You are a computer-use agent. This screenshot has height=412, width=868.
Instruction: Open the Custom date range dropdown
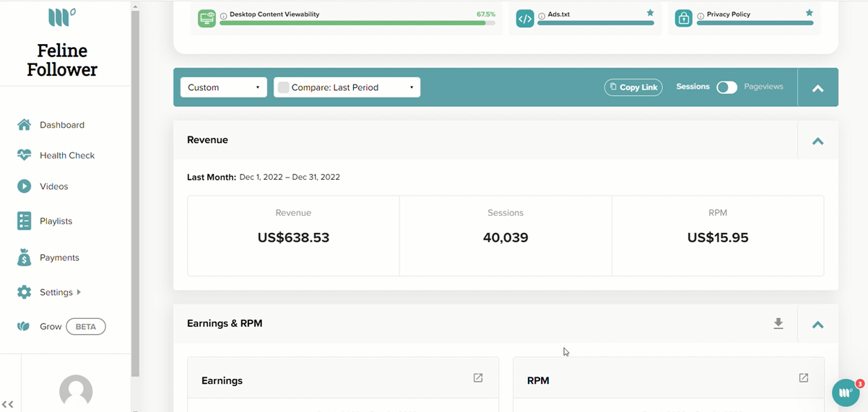pyautogui.click(x=224, y=87)
